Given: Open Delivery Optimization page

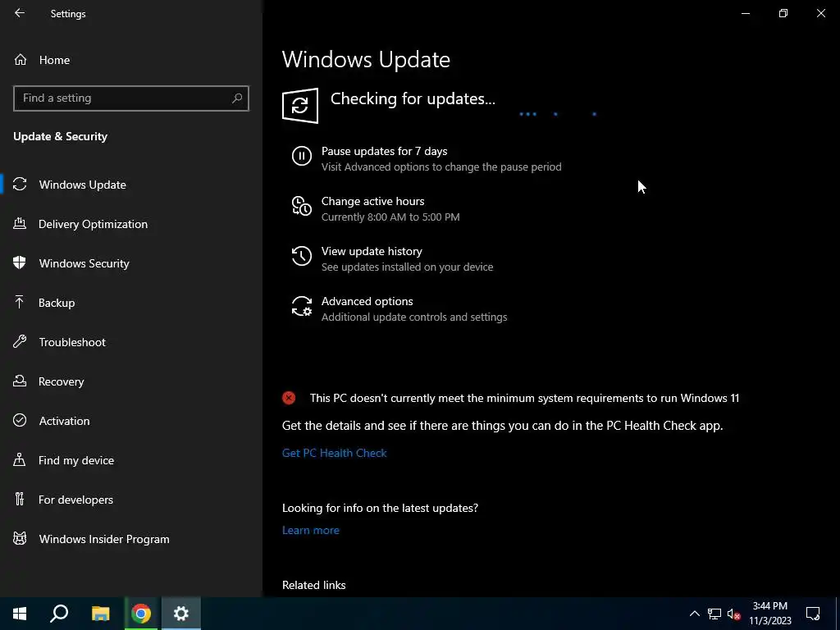Looking at the screenshot, I should coord(131,224).
